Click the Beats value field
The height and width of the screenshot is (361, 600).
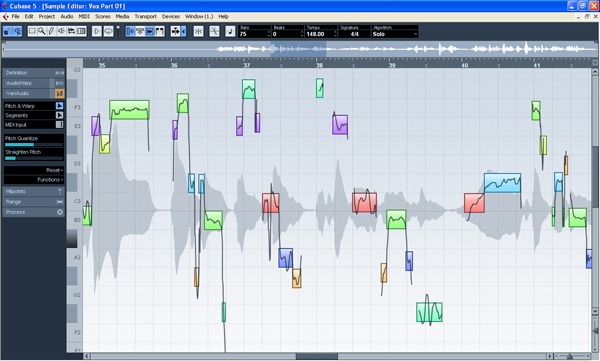(x=286, y=34)
